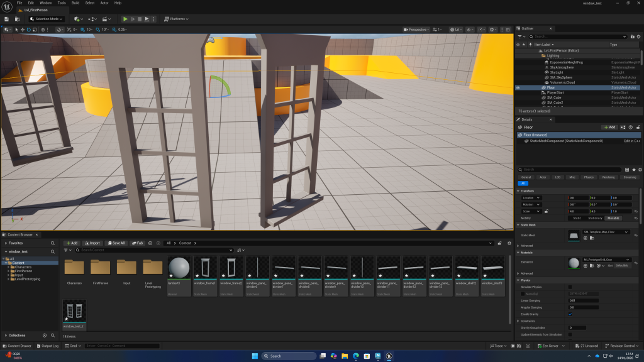
Task: Click the Add component button in Details
Action: point(609,127)
